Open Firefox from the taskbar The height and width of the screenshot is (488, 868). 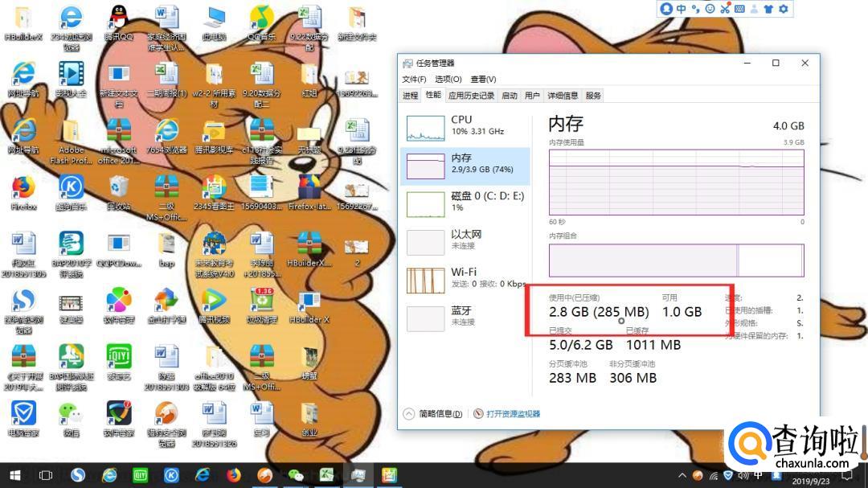tap(234, 475)
